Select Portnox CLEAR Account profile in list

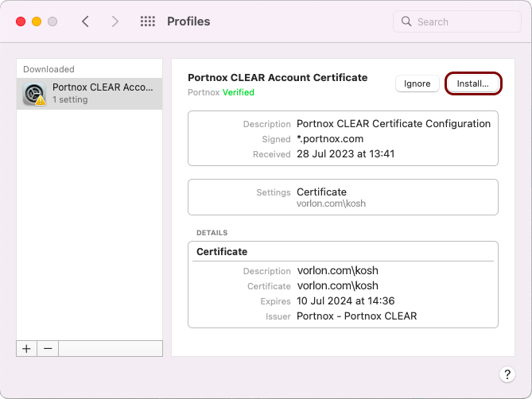pyautogui.click(x=102, y=93)
